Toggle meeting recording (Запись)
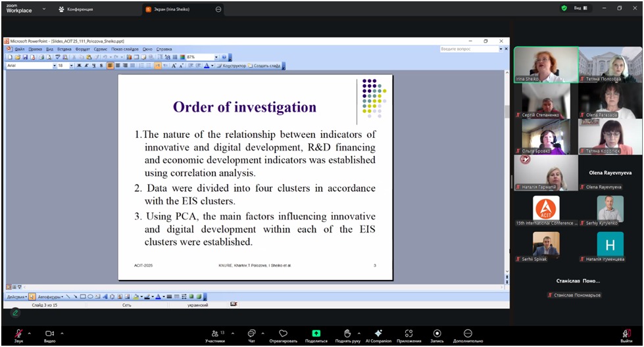 (437, 334)
